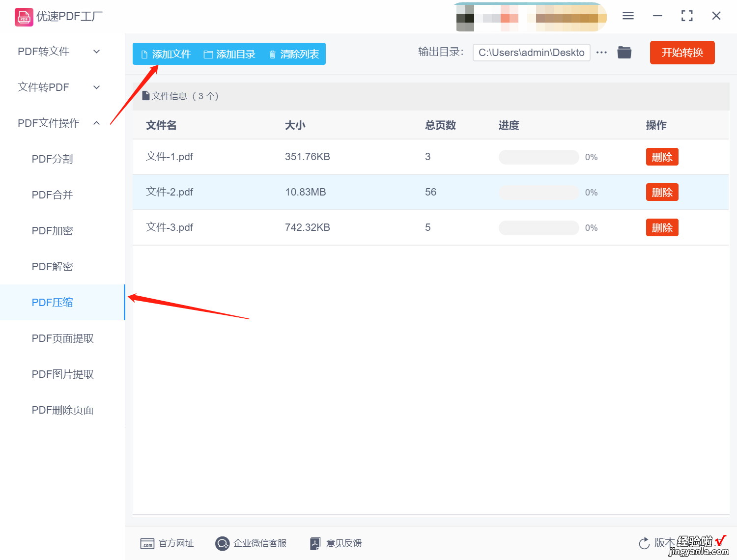This screenshot has height=560, width=737.
Task: Open the 意见反馈 link text
Action: 344,543
